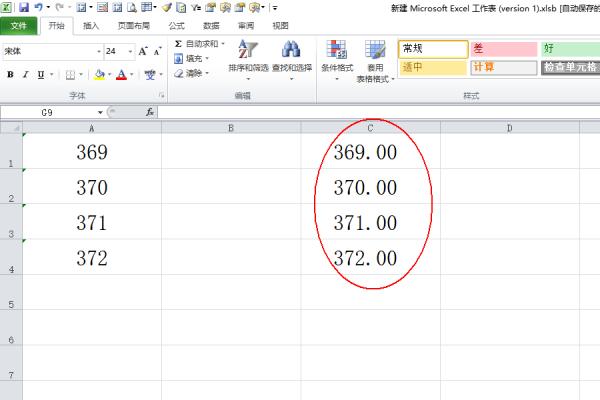Viewport: 600px width, 400px height.
Task: Select the 计算 cell style
Action: pyautogui.click(x=504, y=67)
